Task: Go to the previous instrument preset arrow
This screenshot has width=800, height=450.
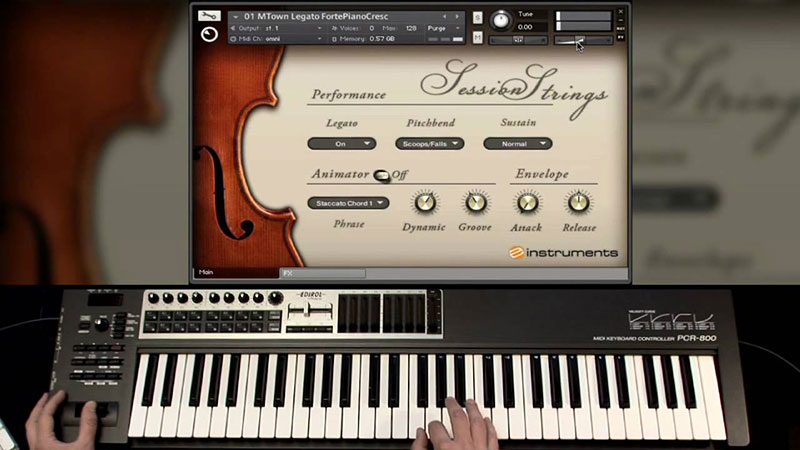Action: coord(444,16)
